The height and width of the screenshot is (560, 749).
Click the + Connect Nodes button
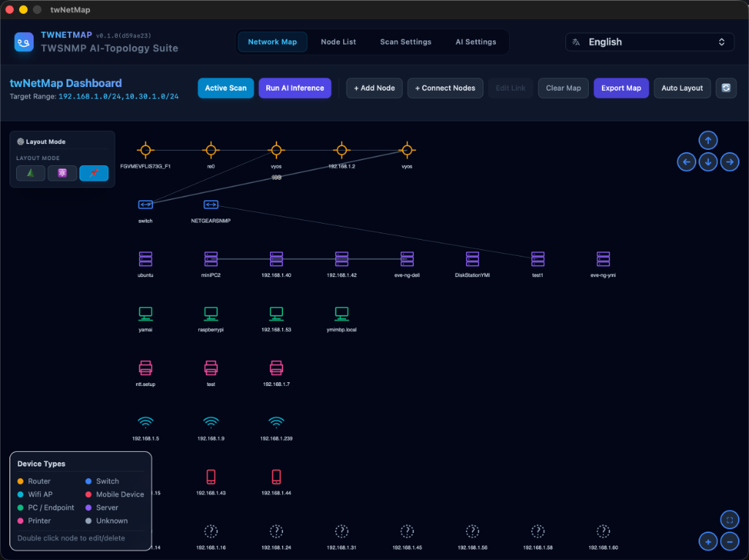pyautogui.click(x=445, y=88)
